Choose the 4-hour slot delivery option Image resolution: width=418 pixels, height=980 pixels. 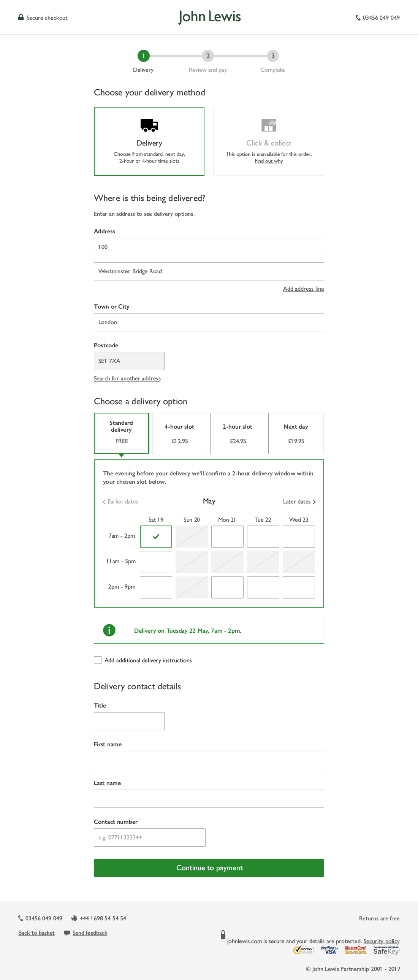(x=179, y=433)
